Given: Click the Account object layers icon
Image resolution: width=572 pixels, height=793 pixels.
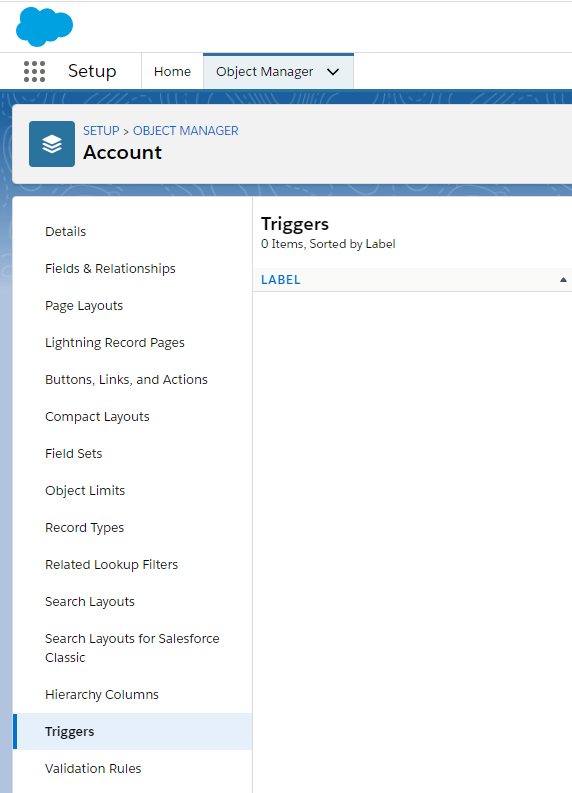Looking at the screenshot, I should coord(52,144).
